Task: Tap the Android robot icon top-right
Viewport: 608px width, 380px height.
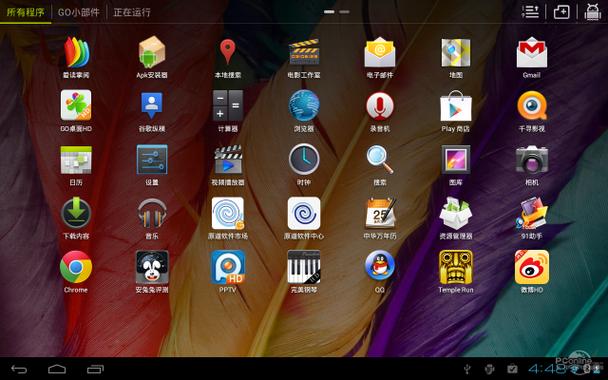Action: pyautogui.click(x=592, y=12)
